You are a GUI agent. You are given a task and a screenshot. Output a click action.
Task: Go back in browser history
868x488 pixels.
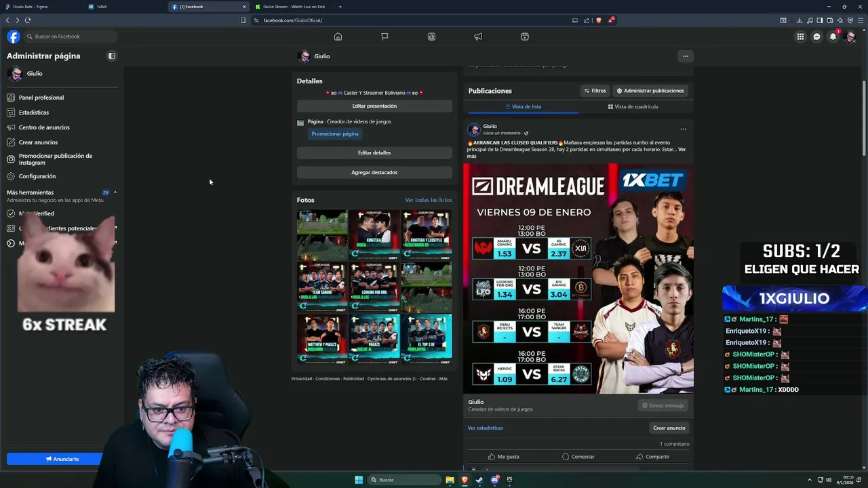(x=7, y=20)
